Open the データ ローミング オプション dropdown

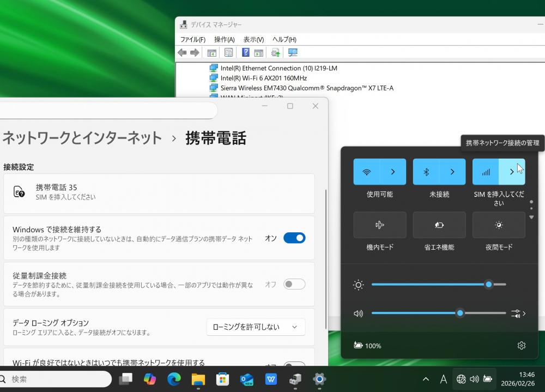[256, 327]
